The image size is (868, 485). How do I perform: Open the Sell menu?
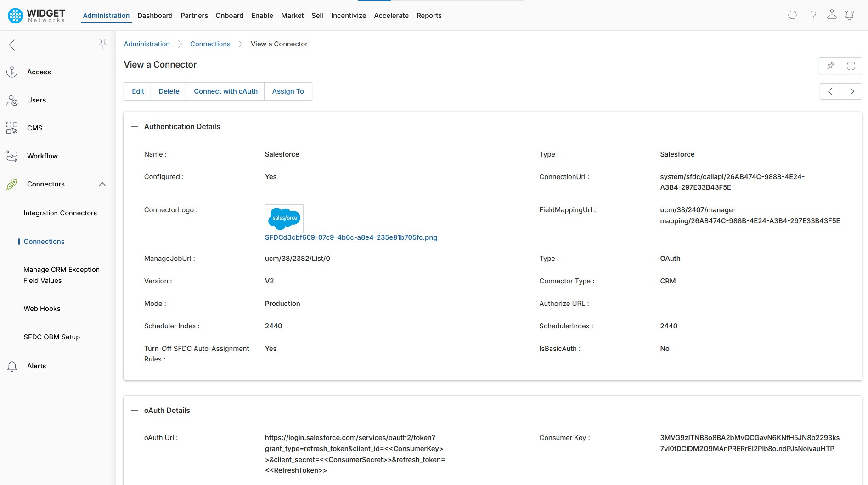point(317,16)
